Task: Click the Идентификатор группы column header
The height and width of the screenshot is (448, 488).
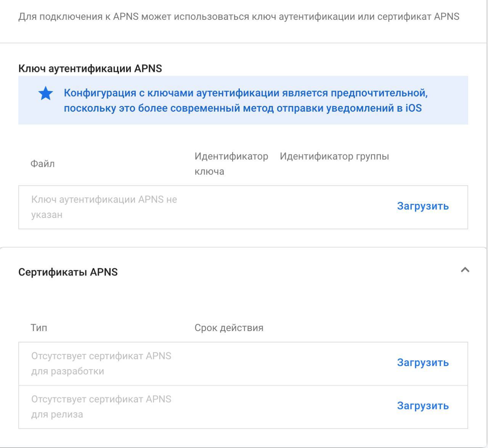Action: [x=334, y=156]
